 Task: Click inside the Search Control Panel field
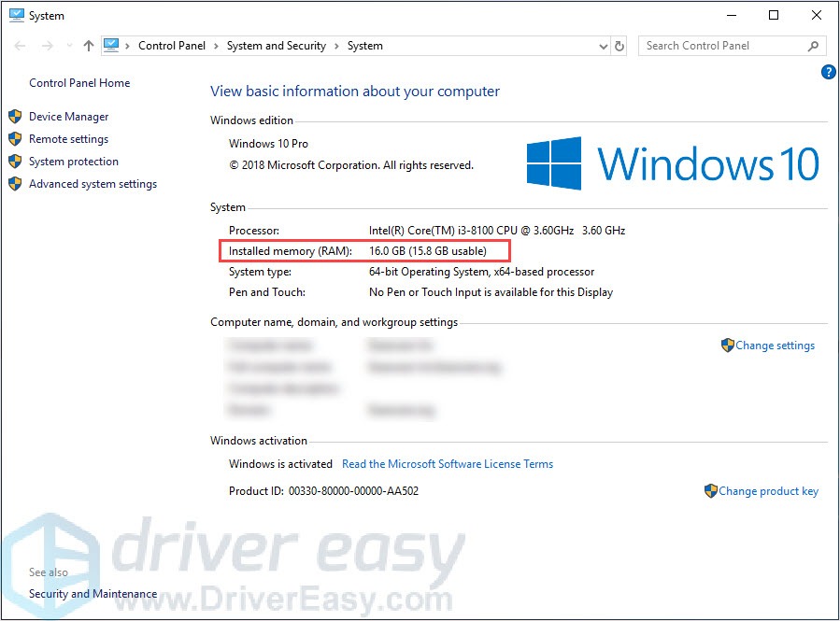719,45
